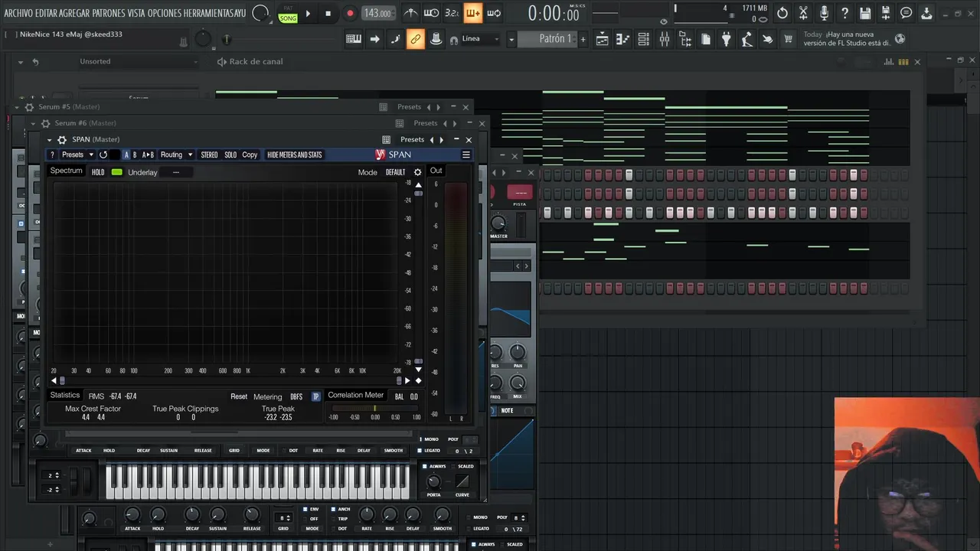Open the OPCIONES menu

tap(165, 13)
